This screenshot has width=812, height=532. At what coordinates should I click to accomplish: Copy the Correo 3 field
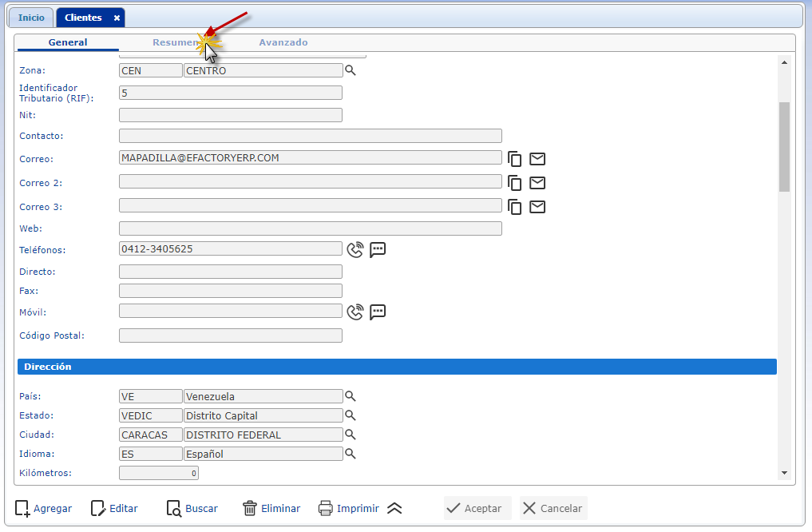pos(515,207)
